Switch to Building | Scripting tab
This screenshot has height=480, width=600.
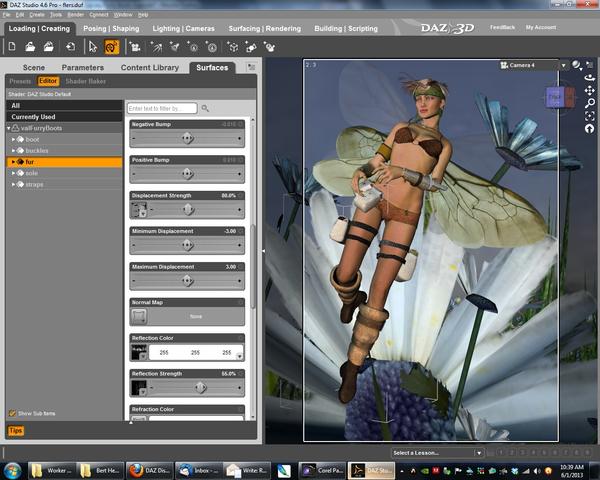pyautogui.click(x=346, y=28)
